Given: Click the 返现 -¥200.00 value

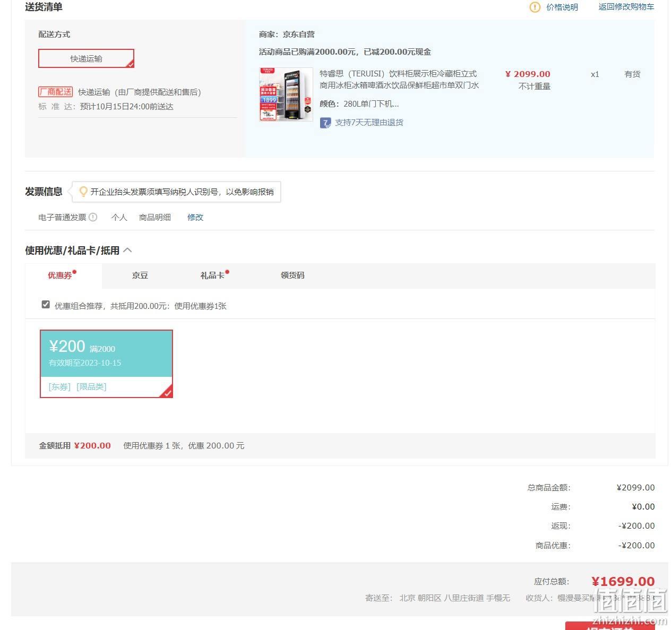Looking at the screenshot, I should click(x=636, y=526).
